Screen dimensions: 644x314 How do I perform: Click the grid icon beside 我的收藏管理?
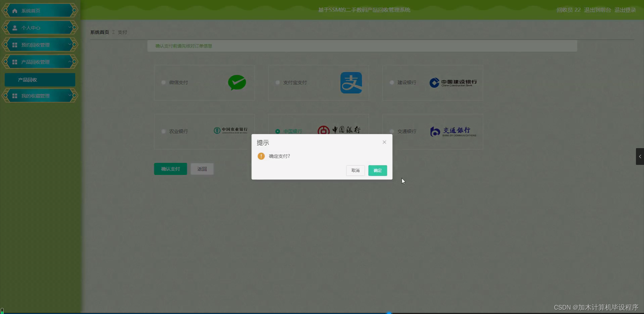[15, 96]
